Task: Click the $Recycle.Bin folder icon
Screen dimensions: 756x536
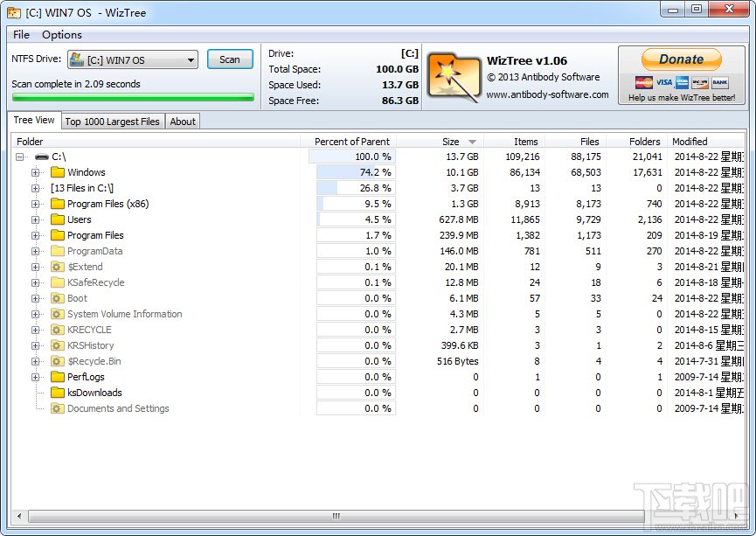Action: point(58,361)
